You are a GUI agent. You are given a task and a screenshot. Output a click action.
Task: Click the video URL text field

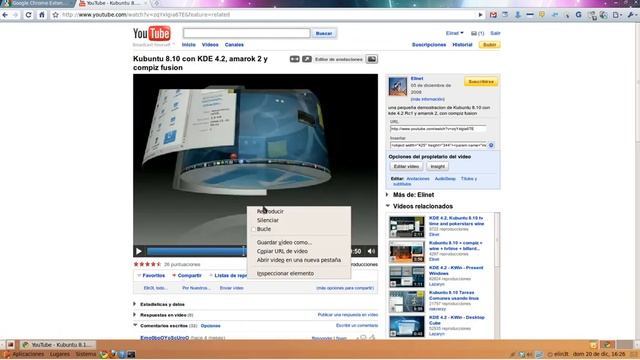tap(438, 129)
